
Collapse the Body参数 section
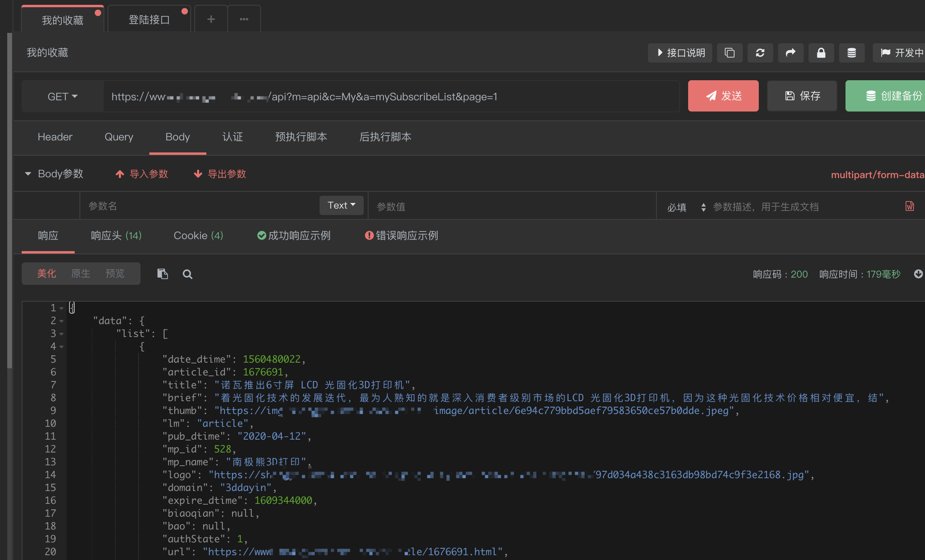pos(28,174)
